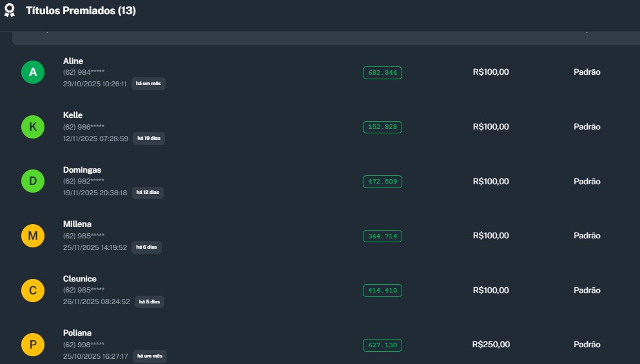Screen dimensions: 640x364
Task: Click Cleunice's yellow C avatar
Action: tap(33, 291)
